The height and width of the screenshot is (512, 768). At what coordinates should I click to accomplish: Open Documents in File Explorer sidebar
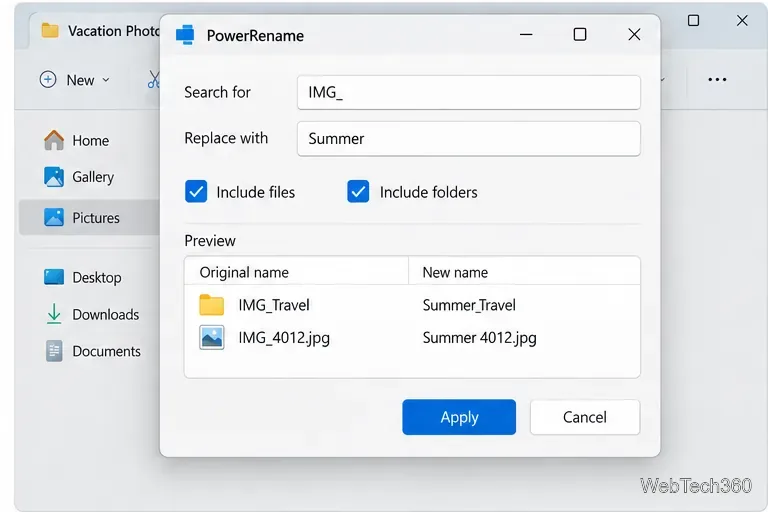pyautogui.click(x=89, y=351)
